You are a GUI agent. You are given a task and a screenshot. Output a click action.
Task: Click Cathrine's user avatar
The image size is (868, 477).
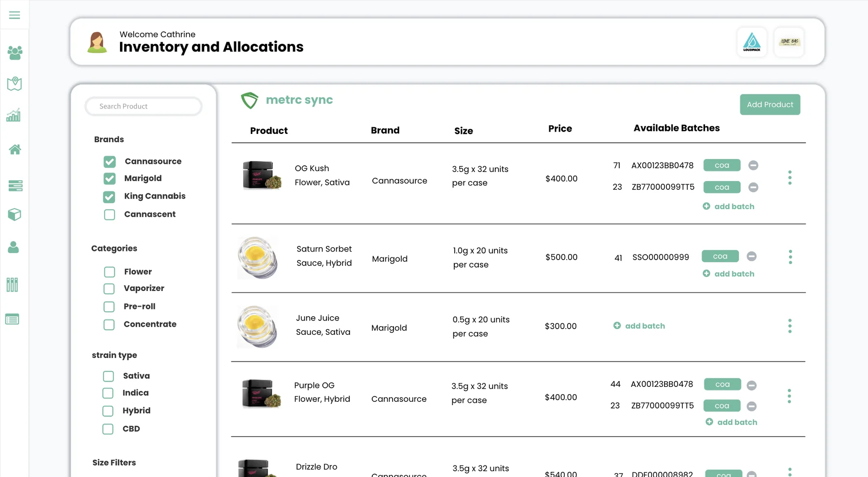(97, 42)
